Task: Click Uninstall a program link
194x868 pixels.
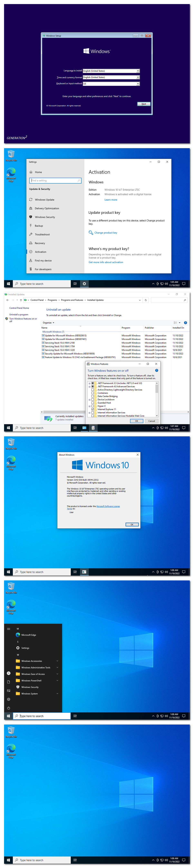Action: point(19,314)
